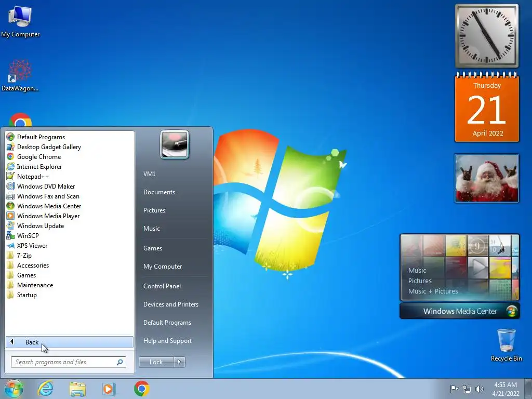Launch Desktop Gadget Gallery icon
532x399 pixels.
click(x=10, y=147)
